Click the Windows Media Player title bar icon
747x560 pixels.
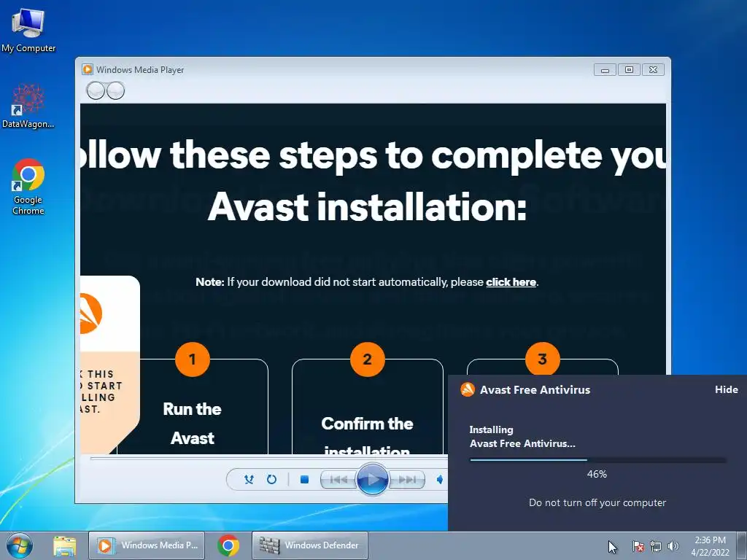(88, 69)
